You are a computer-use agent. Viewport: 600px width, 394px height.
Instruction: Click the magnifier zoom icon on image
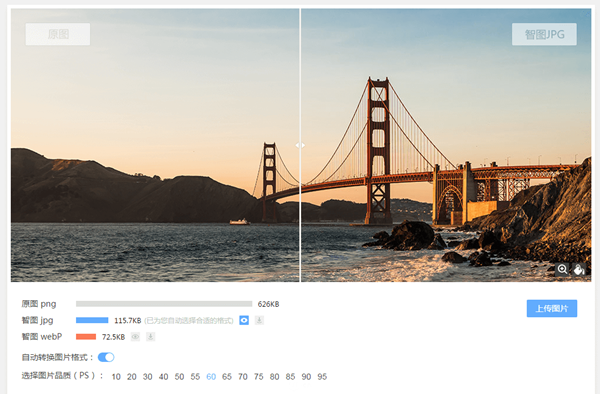click(x=562, y=269)
